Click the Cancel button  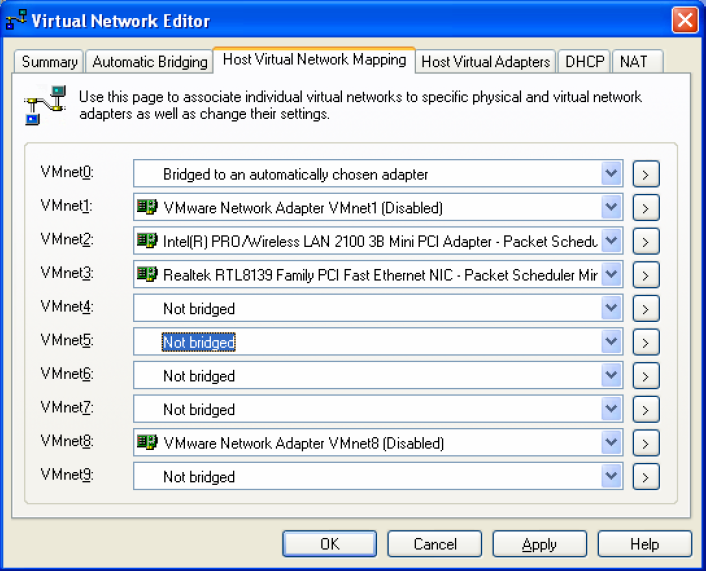[x=435, y=544]
